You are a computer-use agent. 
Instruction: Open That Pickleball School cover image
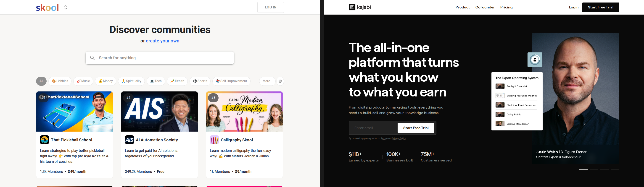74,111
